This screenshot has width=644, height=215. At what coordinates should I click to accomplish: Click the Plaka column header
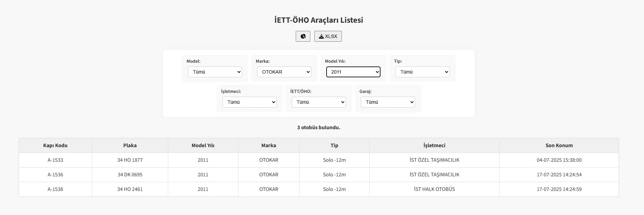[130, 145]
